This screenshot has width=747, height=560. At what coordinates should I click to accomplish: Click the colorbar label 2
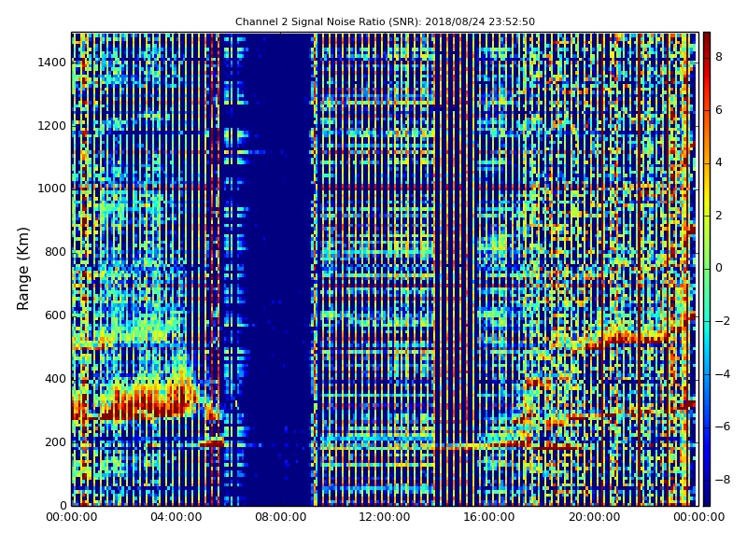click(x=719, y=216)
